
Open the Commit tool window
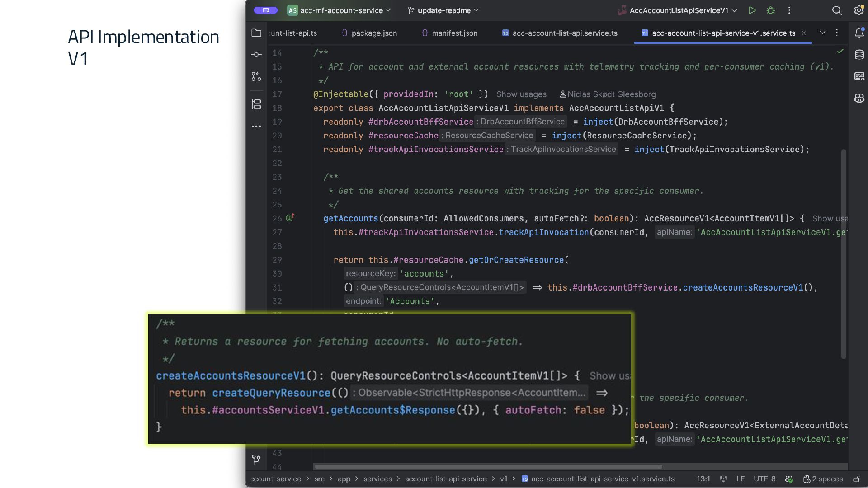[x=256, y=55]
